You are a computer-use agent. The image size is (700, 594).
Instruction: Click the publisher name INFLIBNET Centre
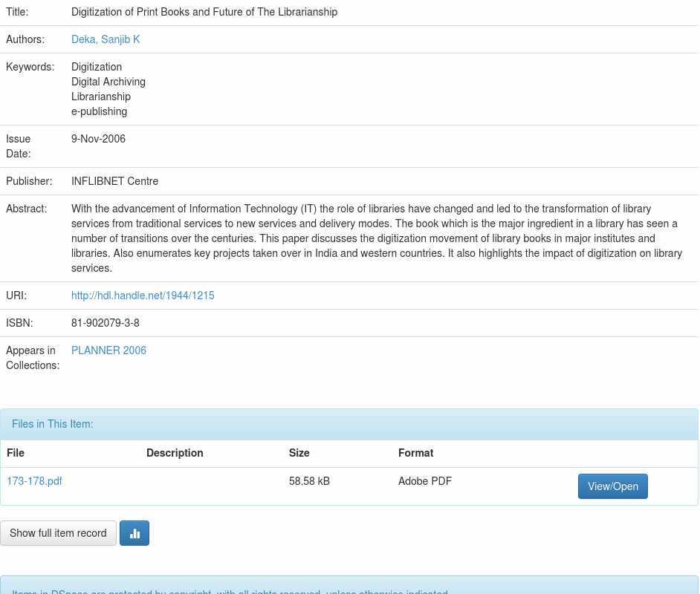click(114, 181)
